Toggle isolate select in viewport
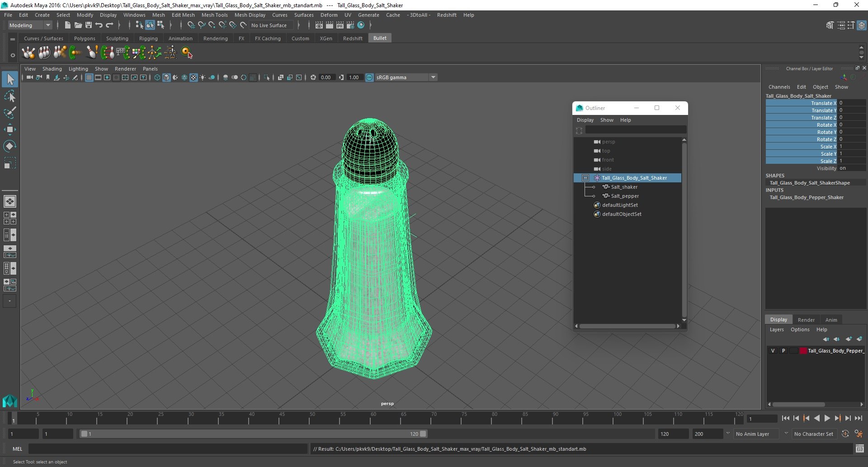This screenshot has height=467, width=868. [266, 77]
